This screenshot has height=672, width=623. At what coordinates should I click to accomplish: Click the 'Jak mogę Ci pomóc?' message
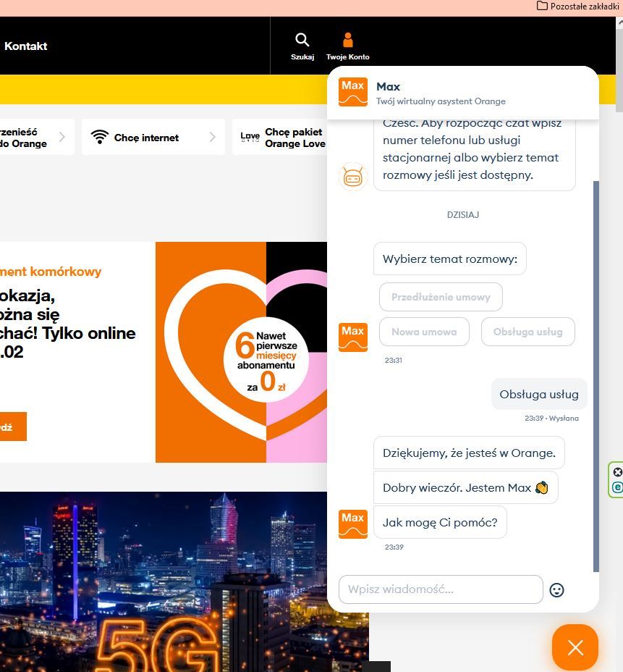440,522
